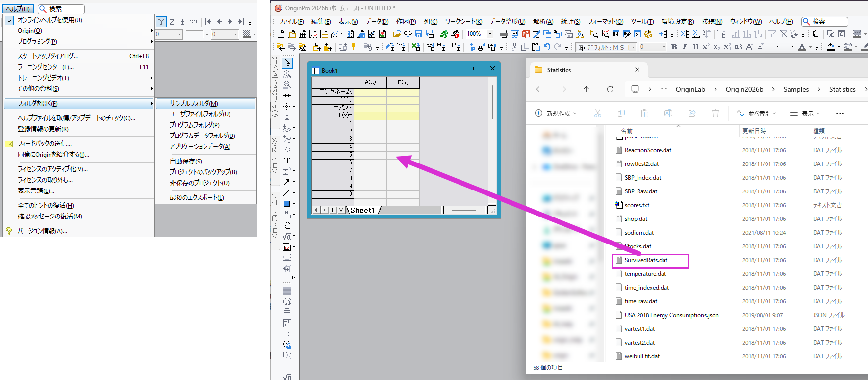Select the Zoom-in magnifier tool

(x=287, y=74)
